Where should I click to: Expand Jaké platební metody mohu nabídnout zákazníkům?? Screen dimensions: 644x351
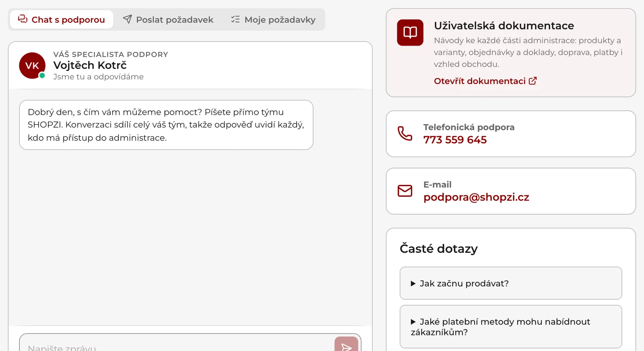pyautogui.click(x=511, y=327)
